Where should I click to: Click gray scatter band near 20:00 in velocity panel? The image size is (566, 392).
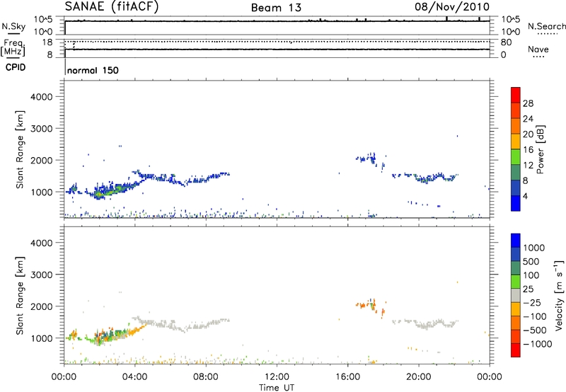tap(426, 323)
